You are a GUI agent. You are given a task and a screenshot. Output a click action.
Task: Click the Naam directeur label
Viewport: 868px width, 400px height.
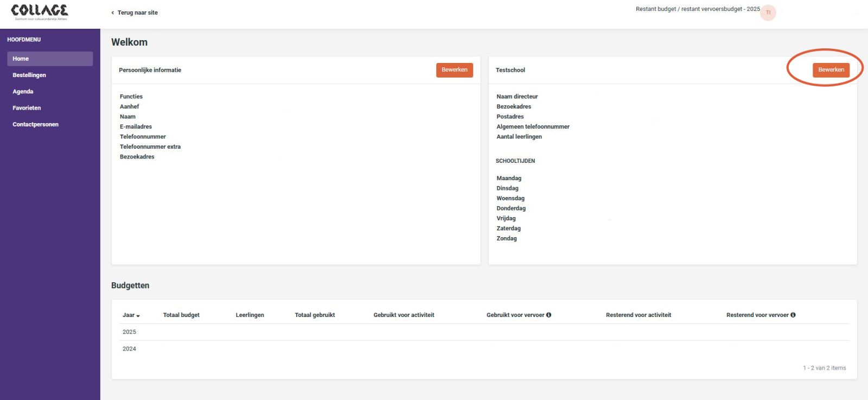(x=517, y=97)
